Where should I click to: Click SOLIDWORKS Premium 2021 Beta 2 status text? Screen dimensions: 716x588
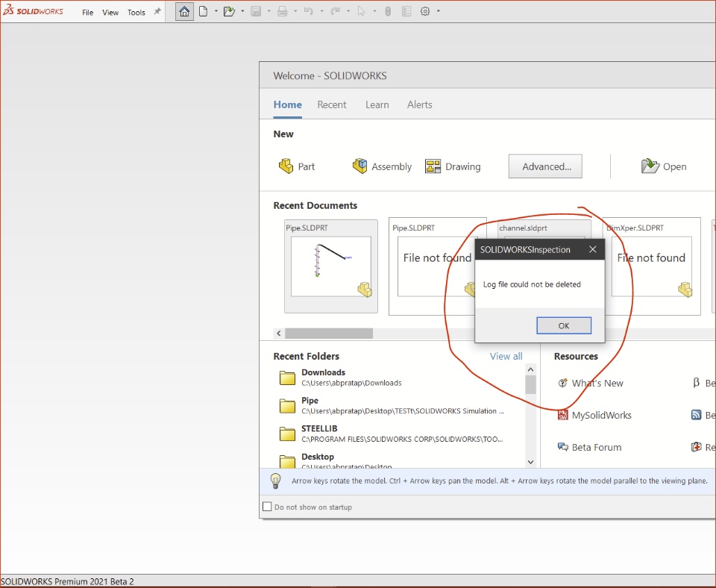click(67, 581)
